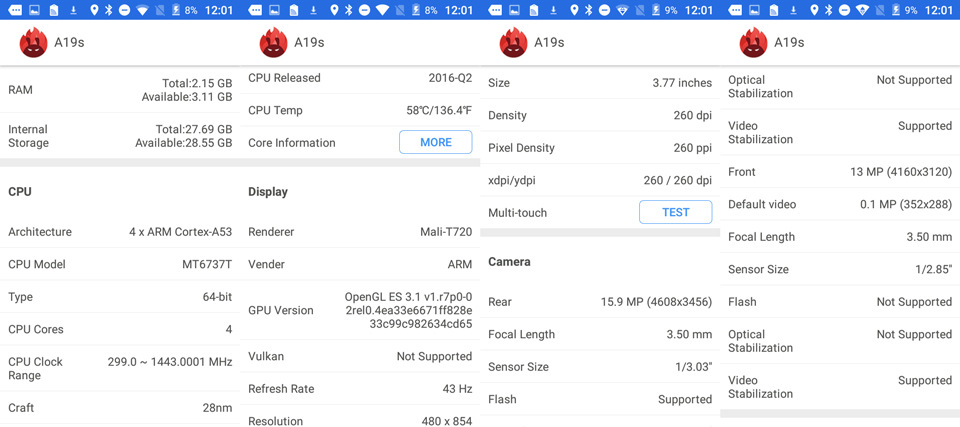Select the Refresh Rate 43 Hz row

point(360,389)
